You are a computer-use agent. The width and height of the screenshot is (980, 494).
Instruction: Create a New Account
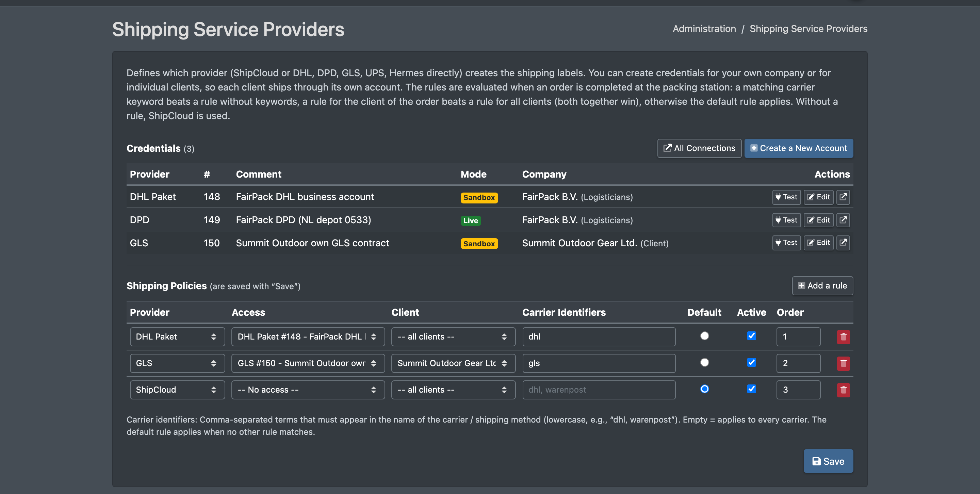(x=799, y=148)
